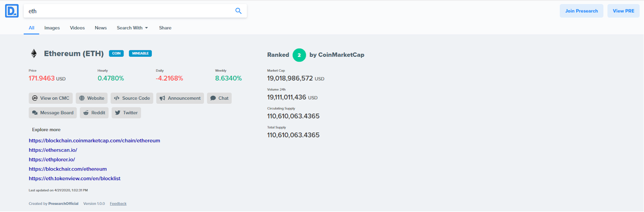Open View on CMC button
644x212 pixels.
(51, 98)
